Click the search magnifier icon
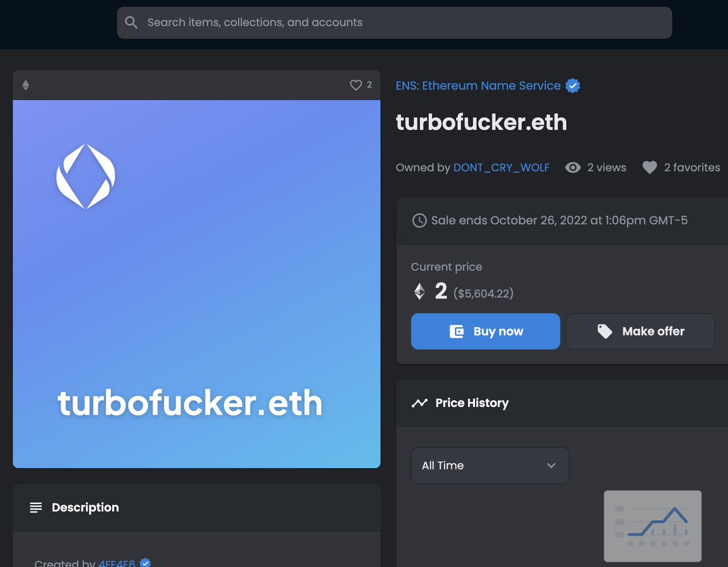Screen dimensions: 728x567 (131, 22)
